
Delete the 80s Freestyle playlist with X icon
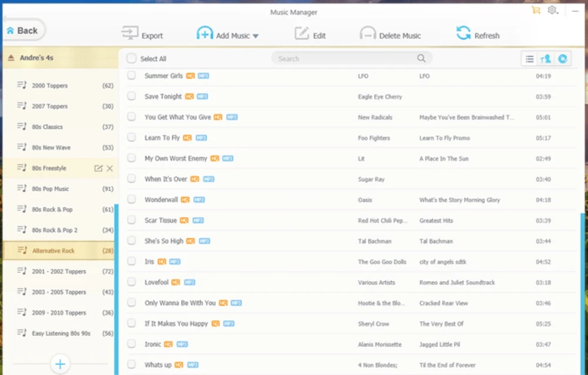(x=109, y=168)
